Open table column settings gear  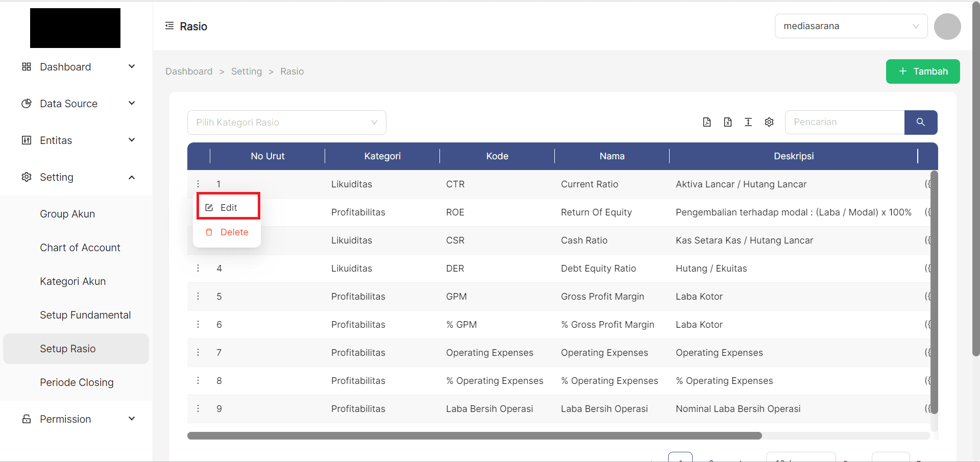769,122
